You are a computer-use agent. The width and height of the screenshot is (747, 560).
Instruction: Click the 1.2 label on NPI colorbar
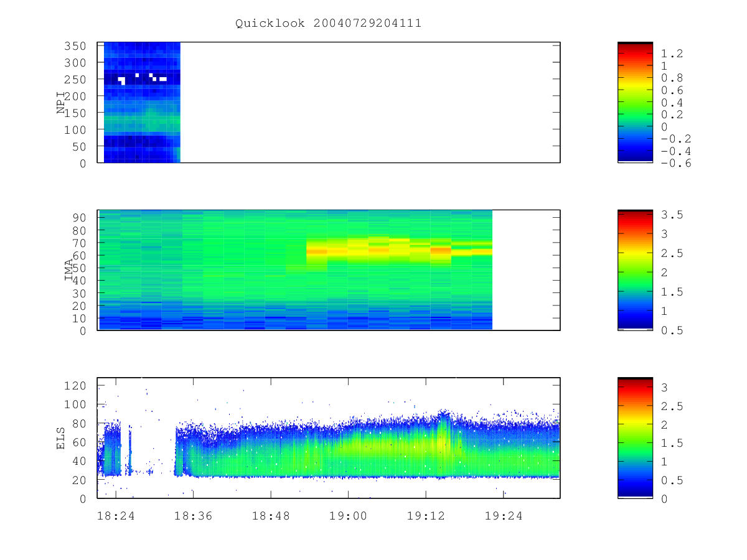coord(672,54)
